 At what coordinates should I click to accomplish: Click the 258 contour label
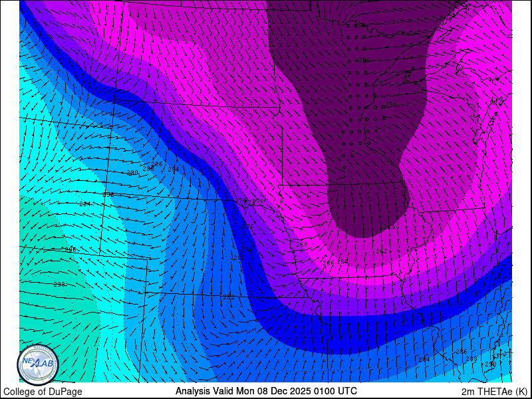[x=391, y=104]
